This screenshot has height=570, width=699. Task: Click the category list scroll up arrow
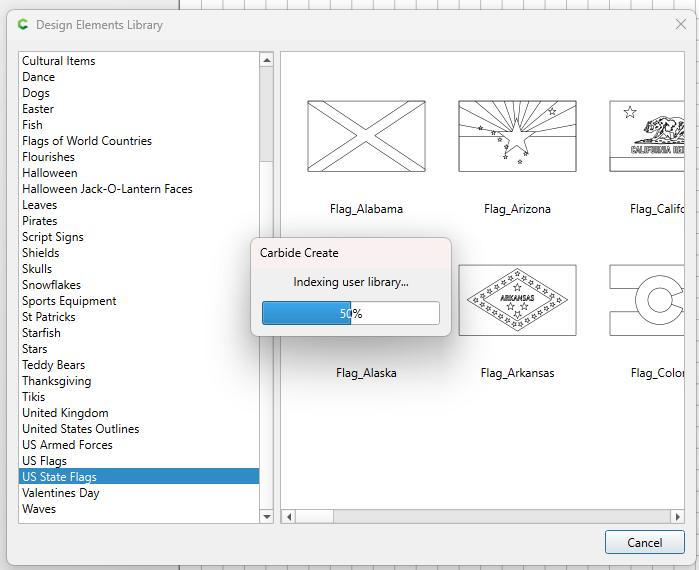[267, 60]
